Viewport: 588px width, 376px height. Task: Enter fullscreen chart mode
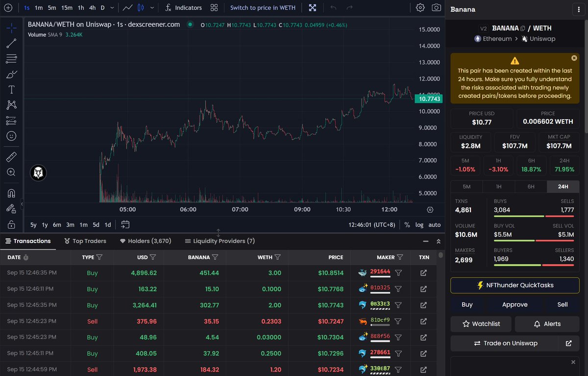313,8
